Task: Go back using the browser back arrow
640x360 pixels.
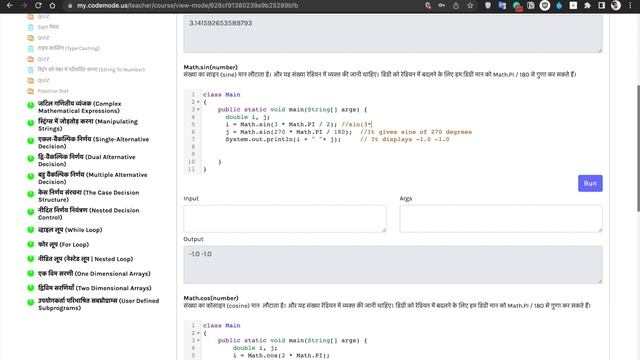Action: point(10,5)
